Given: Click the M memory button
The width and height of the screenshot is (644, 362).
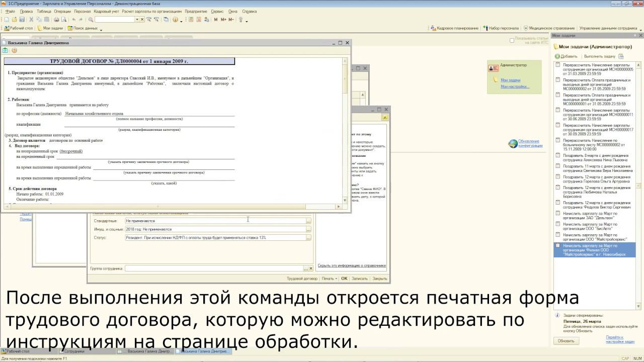Looking at the screenshot, I should 216,20.
